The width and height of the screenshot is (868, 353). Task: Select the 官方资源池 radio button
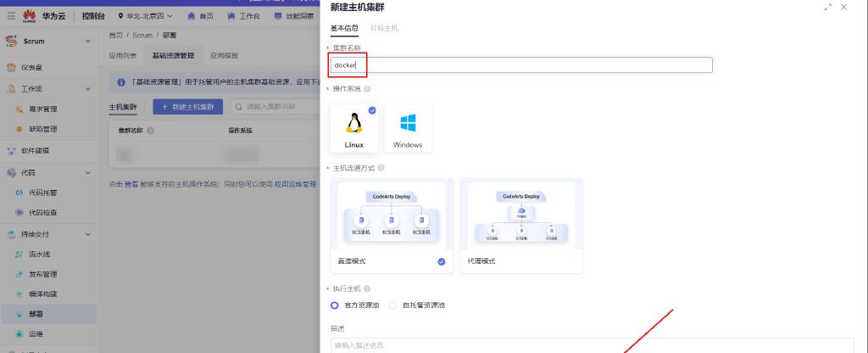[334, 305]
